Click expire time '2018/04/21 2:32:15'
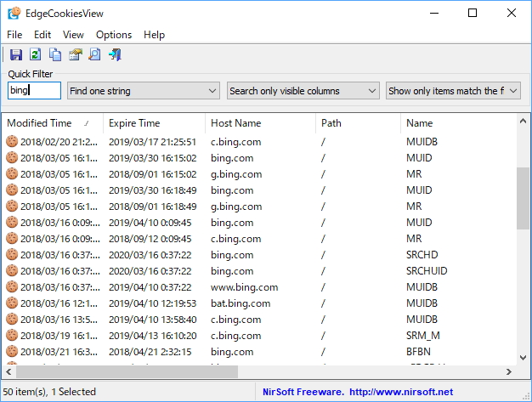This screenshot has height=402, width=532. (150, 352)
